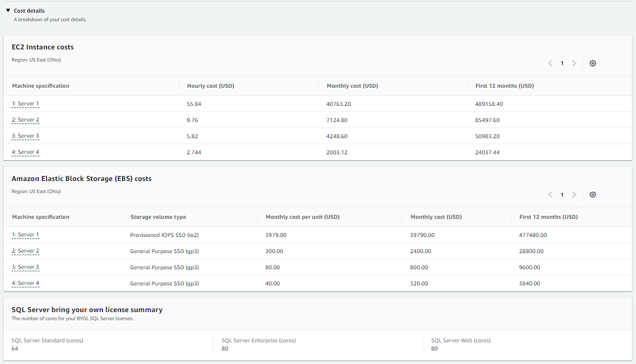Select monthly cost value 7124.80
The height and width of the screenshot is (364, 636).
click(x=337, y=120)
